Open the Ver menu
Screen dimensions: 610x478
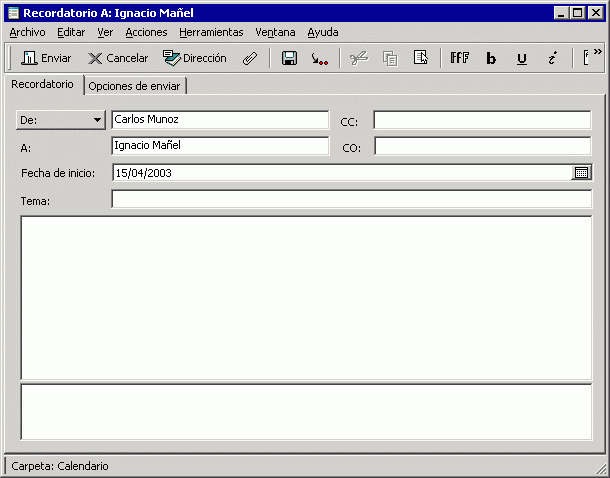(x=105, y=32)
